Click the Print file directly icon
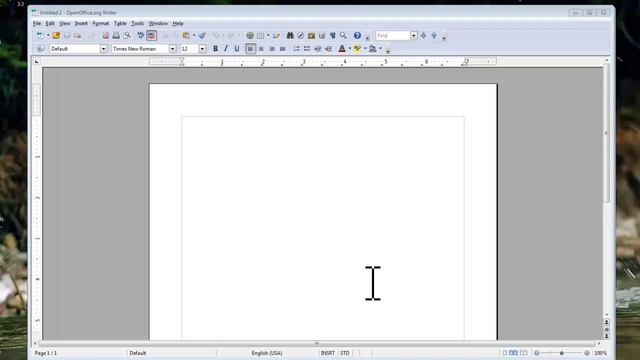The image size is (640, 360). (116, 36)
